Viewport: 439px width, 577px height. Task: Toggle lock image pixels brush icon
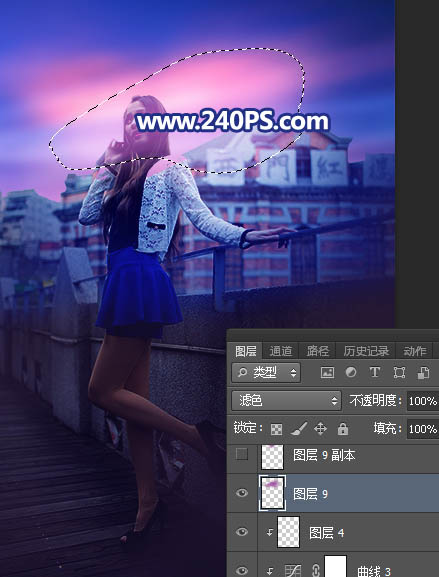299,429
